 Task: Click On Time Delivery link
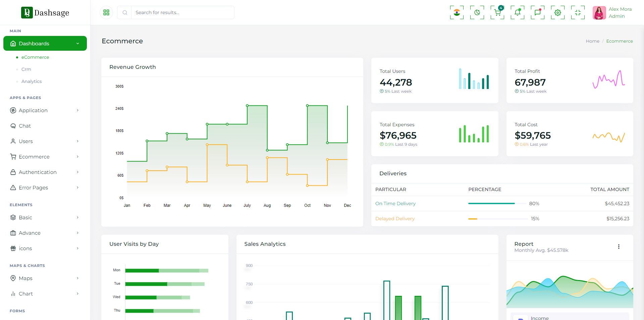(395, 203)
